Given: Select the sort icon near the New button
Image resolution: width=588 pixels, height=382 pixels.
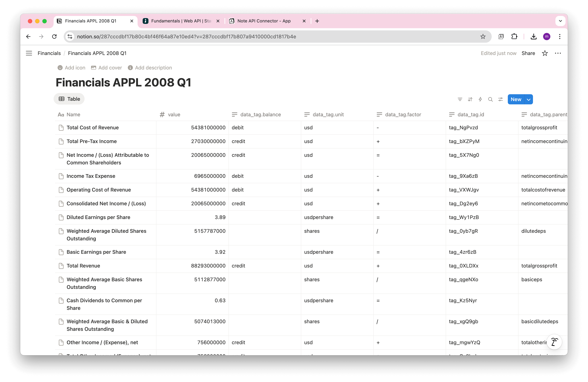Looking at the screenshot, I should coord(470,99).
